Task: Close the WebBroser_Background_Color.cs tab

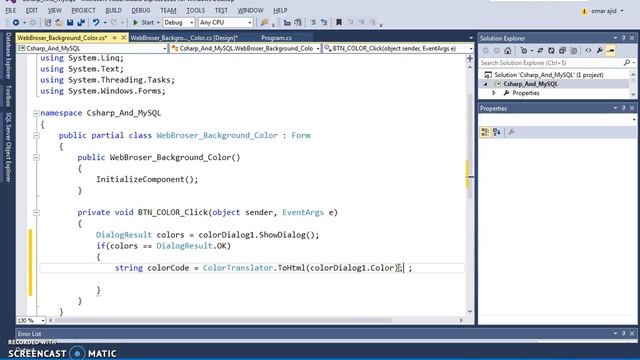Action: pos(124,38)
